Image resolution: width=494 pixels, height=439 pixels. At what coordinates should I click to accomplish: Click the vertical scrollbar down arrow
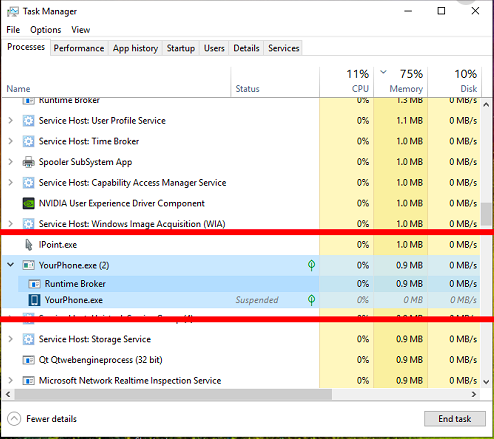point(486,382)
